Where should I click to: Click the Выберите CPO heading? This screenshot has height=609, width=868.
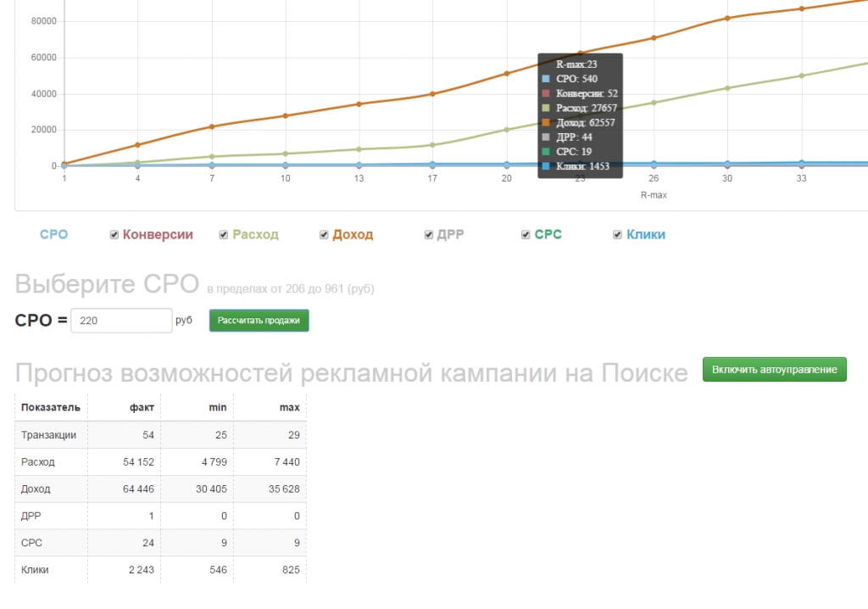click(x=107, y=284)
